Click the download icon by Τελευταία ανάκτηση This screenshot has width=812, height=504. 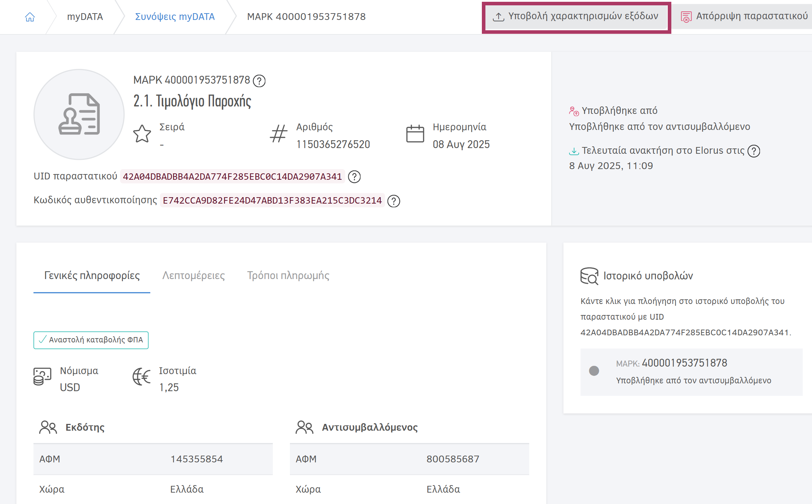[x=574, y=151]
